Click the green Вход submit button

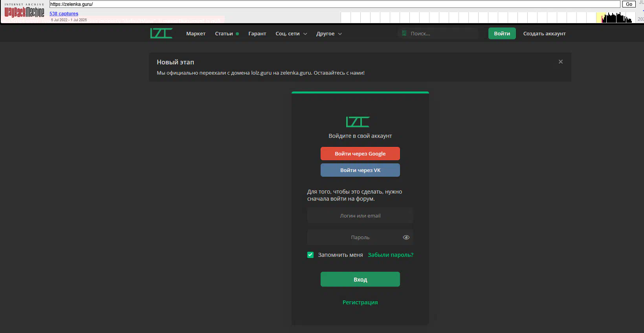coord(360,279)
